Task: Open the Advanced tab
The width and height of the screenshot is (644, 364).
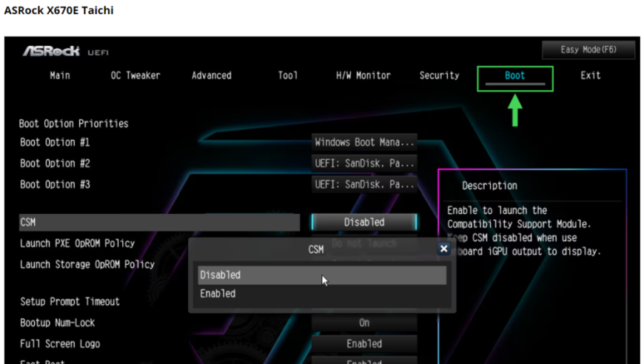Action: [212, 75]
